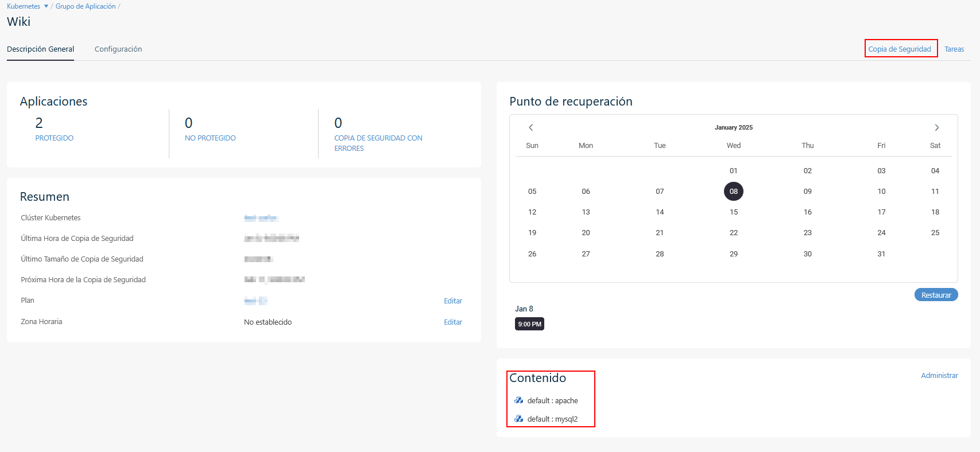Edit the Zona Horaria setting

(452, 322)
